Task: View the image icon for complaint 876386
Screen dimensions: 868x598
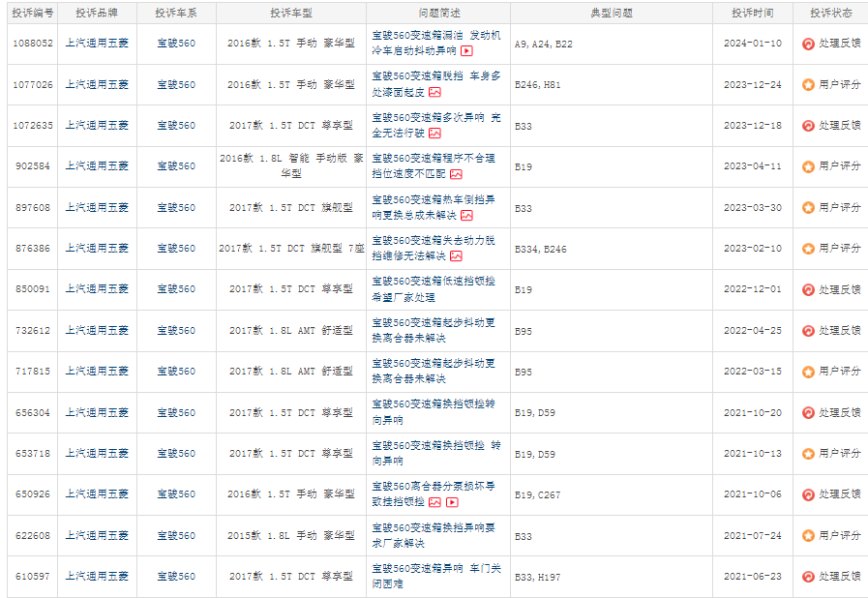Action: pos(456,256)
